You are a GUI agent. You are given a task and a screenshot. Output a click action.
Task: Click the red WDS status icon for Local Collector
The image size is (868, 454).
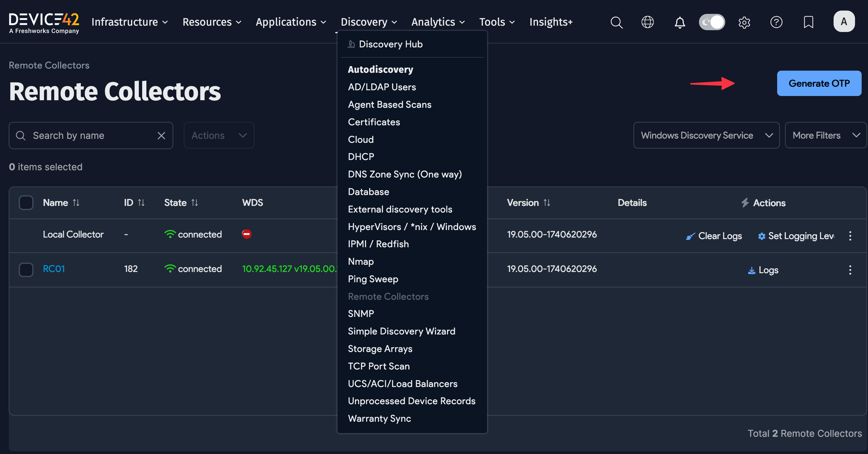(247, 234)
